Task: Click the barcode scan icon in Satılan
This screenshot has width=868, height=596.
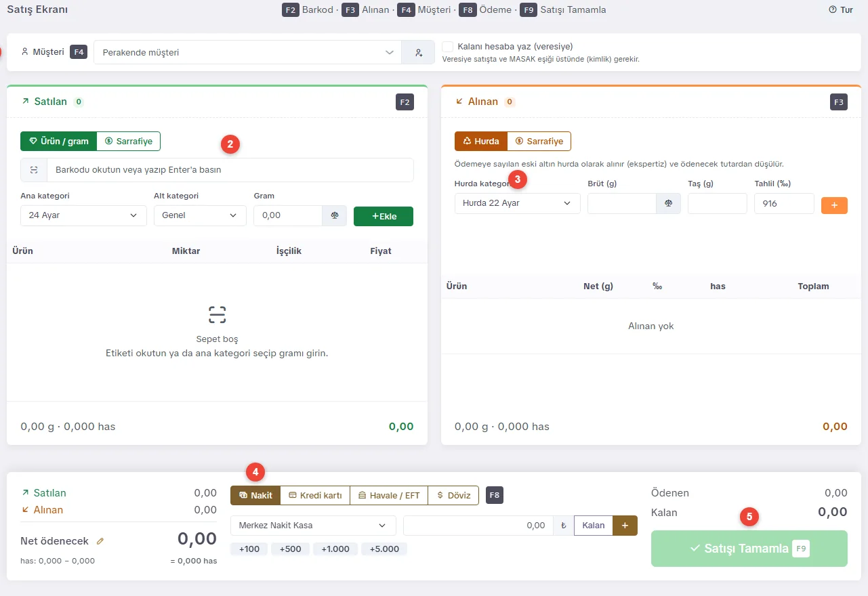Action: (34, 170)
